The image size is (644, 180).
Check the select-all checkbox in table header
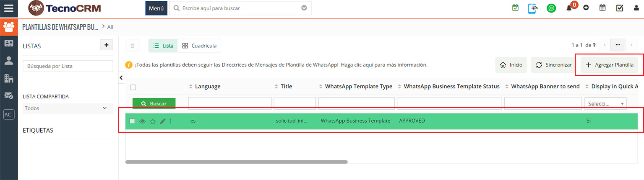(x=133, y=87)
